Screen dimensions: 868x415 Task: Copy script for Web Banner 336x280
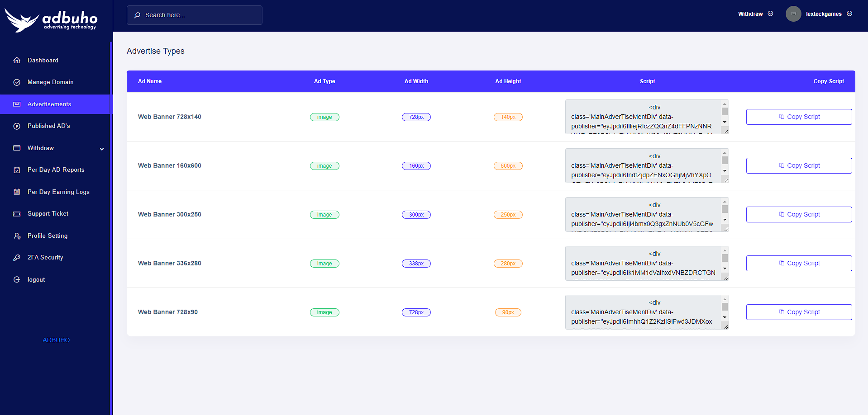click(799, 263)
